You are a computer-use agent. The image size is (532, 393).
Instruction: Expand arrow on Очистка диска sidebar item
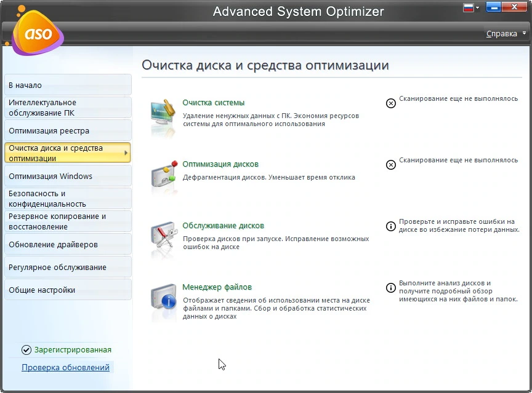pos(126,153)
